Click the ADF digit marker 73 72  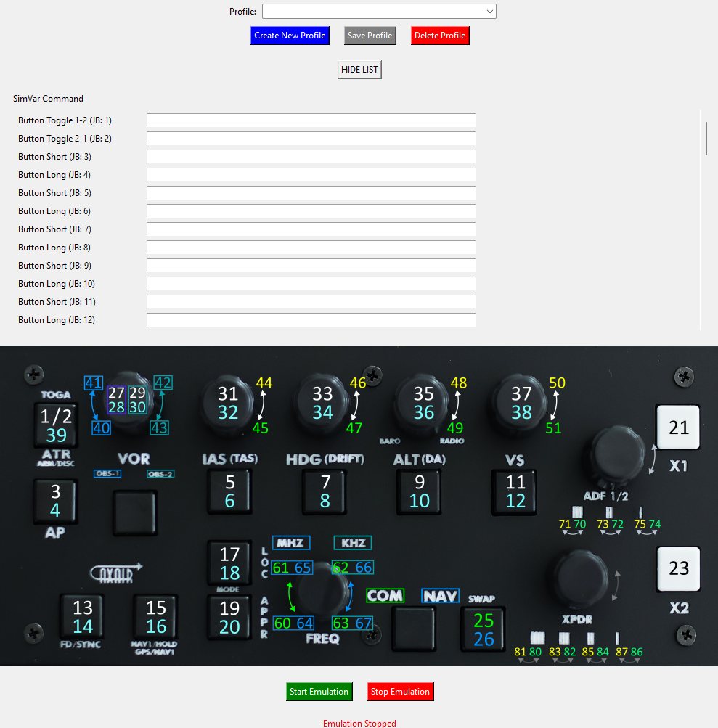tap(610, 524)
